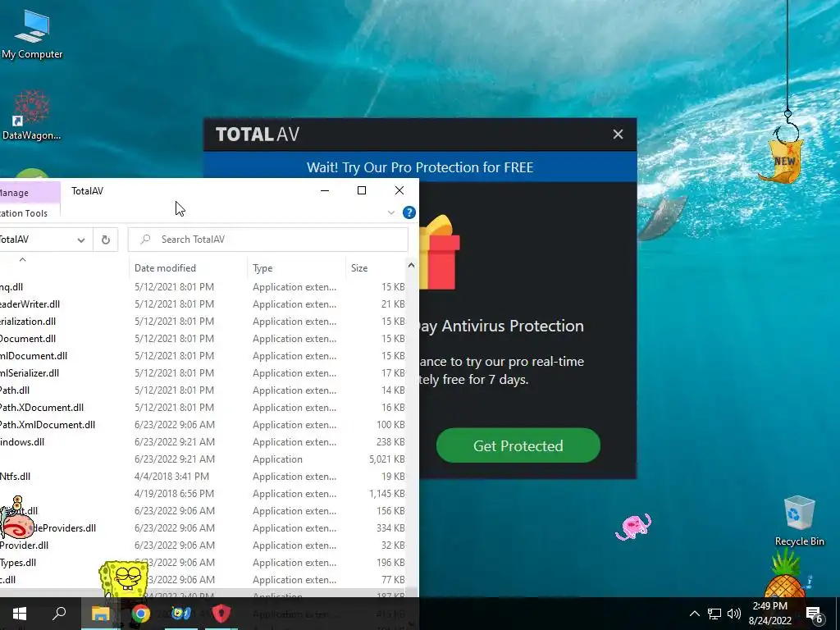
Task: Click the Explorer window title TotalAV
Action: click(87, 191)
